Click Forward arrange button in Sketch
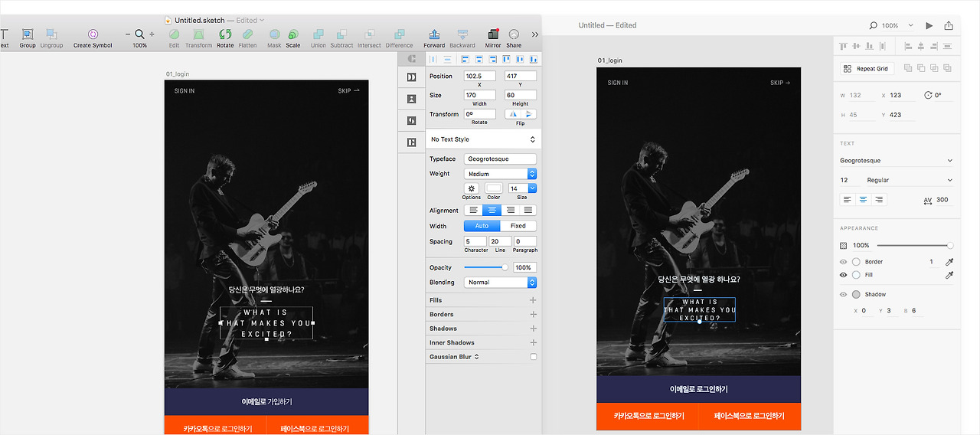 (x=434, y=38)
